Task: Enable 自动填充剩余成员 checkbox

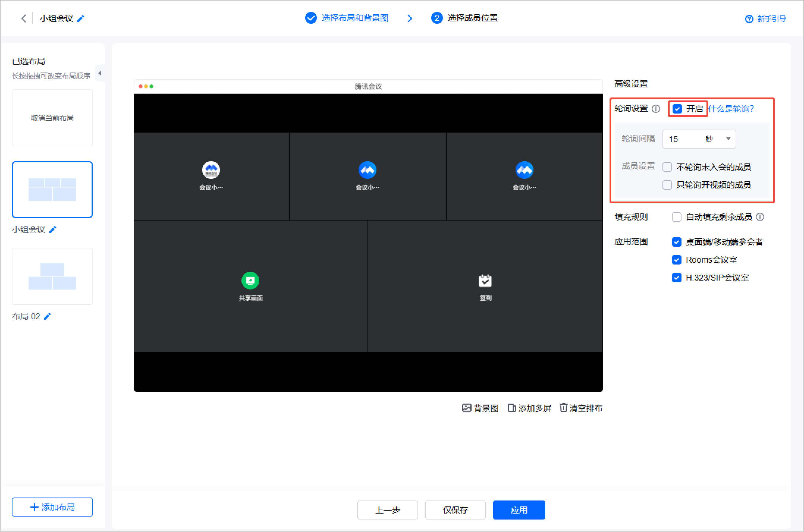Action: (677, 217)
